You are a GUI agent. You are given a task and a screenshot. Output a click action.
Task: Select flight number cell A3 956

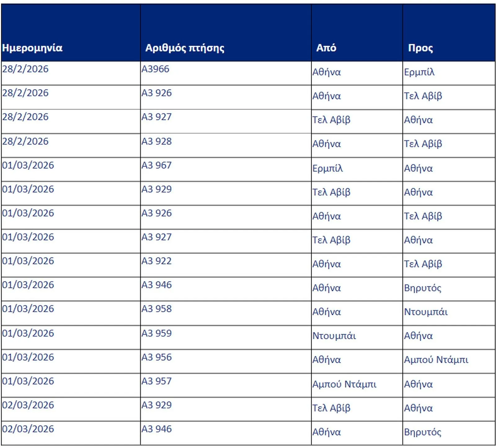click(x=157, y=357)
